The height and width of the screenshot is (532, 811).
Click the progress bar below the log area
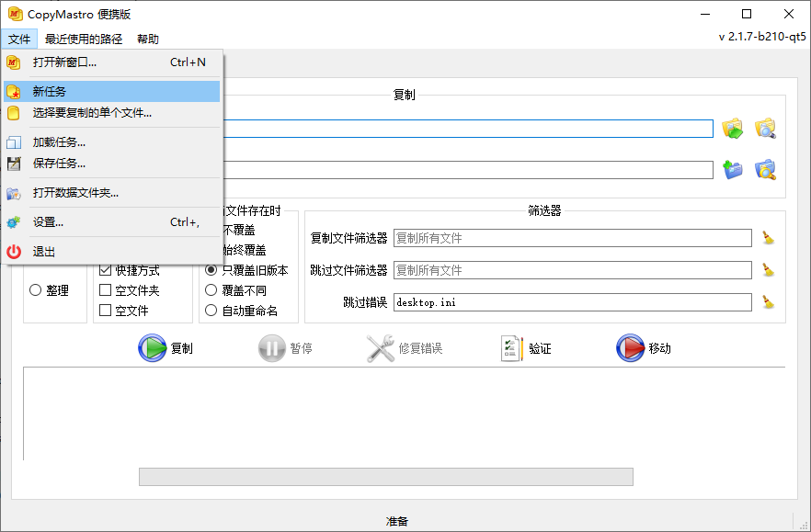click(x=386, y=477)
